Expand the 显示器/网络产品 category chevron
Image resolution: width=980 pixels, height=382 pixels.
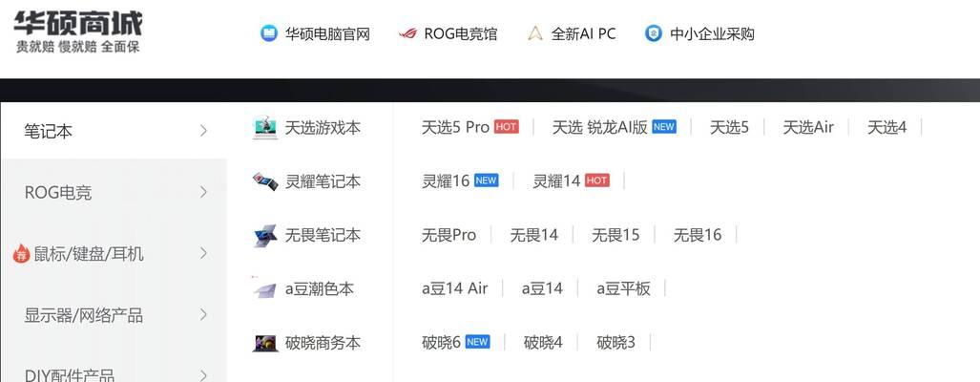tap(203, 314)
